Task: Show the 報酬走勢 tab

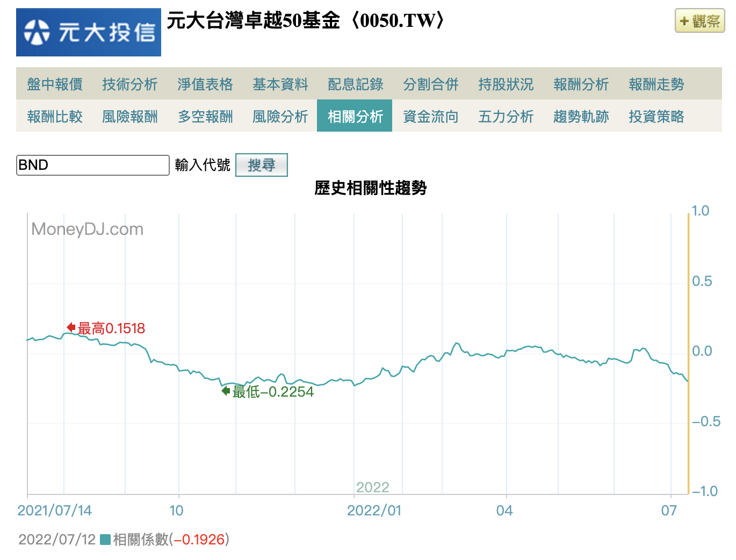Action: point(656,84)
